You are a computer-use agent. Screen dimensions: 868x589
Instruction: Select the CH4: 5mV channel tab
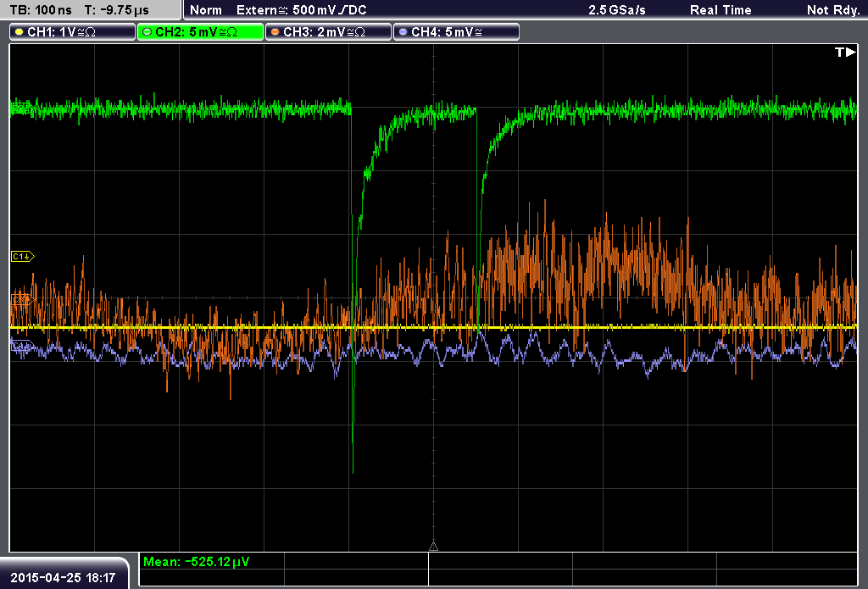coord(456,32)
